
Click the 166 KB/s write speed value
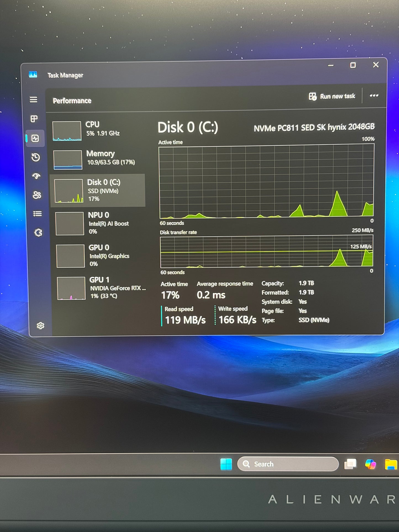tap(237, 320)
